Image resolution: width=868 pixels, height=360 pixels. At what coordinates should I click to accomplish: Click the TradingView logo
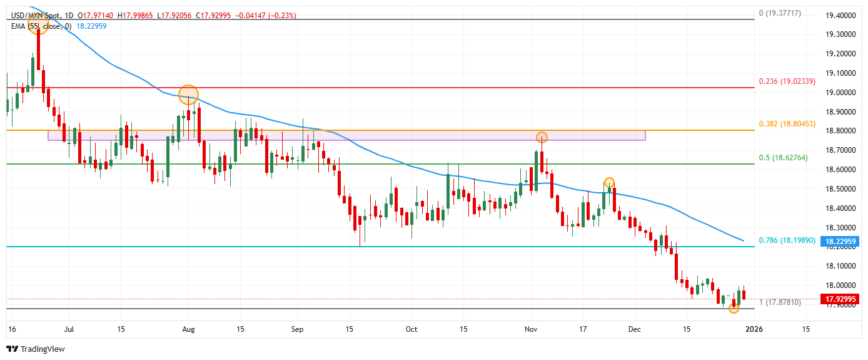(x=36, y=349)
